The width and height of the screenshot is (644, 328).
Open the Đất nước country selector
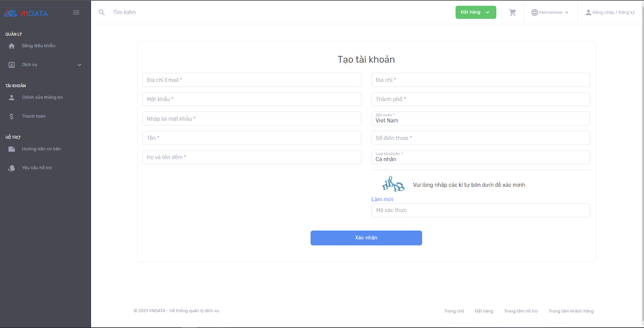pyautogui.click(x=480, y=119)
